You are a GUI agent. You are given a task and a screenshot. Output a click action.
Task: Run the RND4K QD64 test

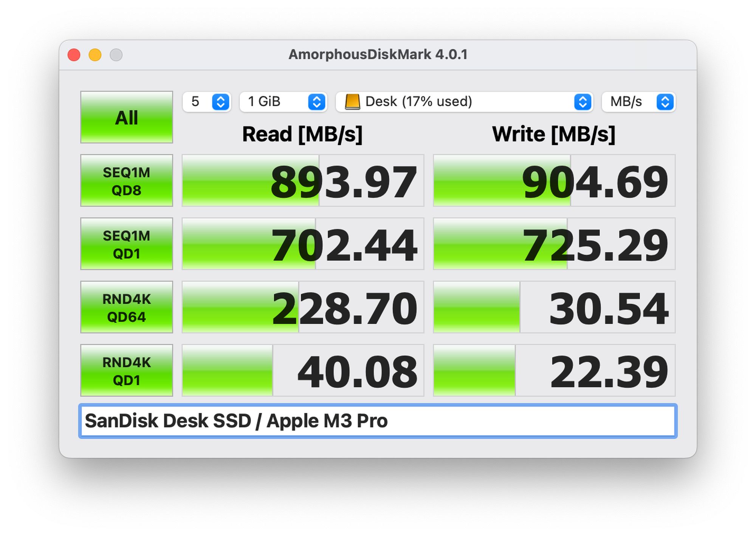pos(126,307)
